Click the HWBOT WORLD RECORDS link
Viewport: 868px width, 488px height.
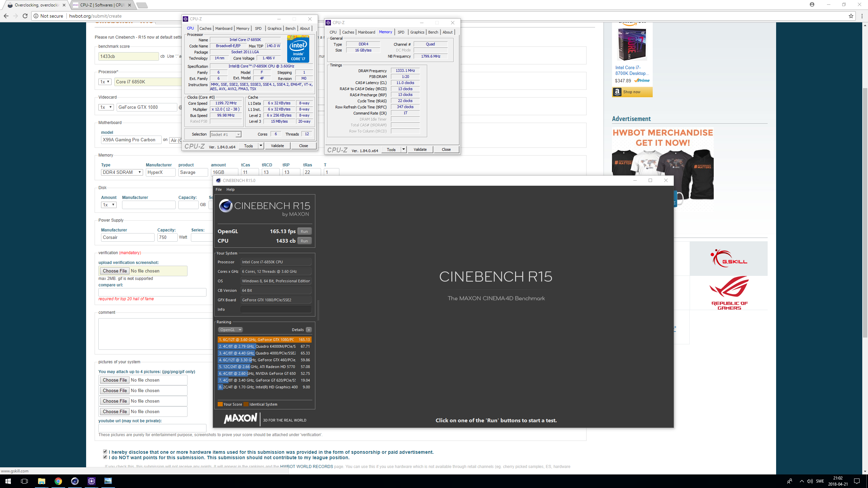[307, 467]
